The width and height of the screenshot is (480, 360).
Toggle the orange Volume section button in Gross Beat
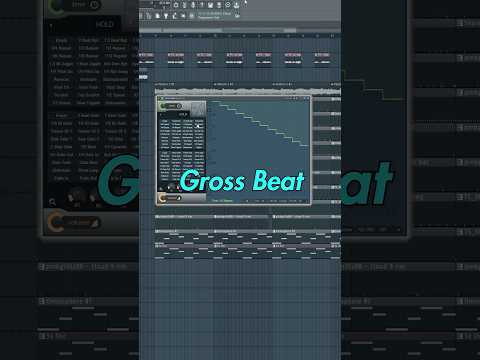171,198
